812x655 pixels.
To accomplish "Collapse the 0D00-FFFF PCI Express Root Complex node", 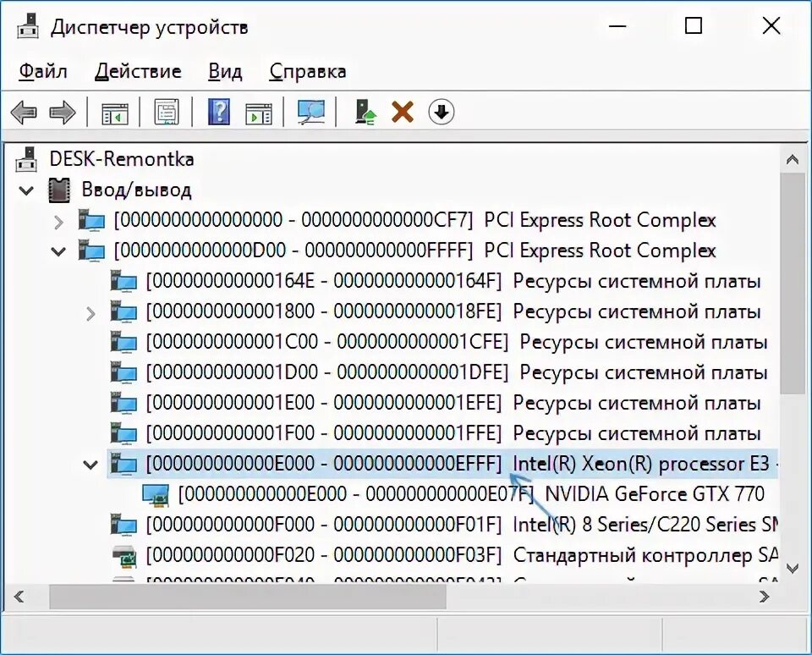I will pos(58,252).
